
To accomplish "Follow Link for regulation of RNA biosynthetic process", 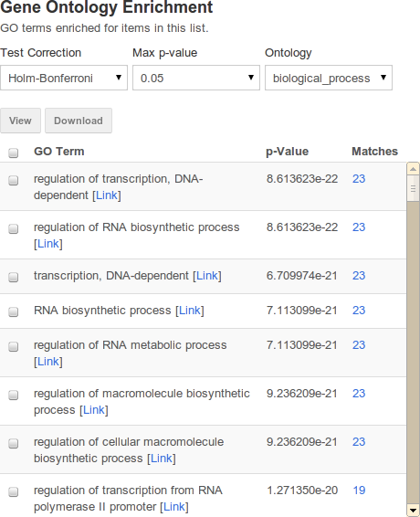I will pos(48,244).
